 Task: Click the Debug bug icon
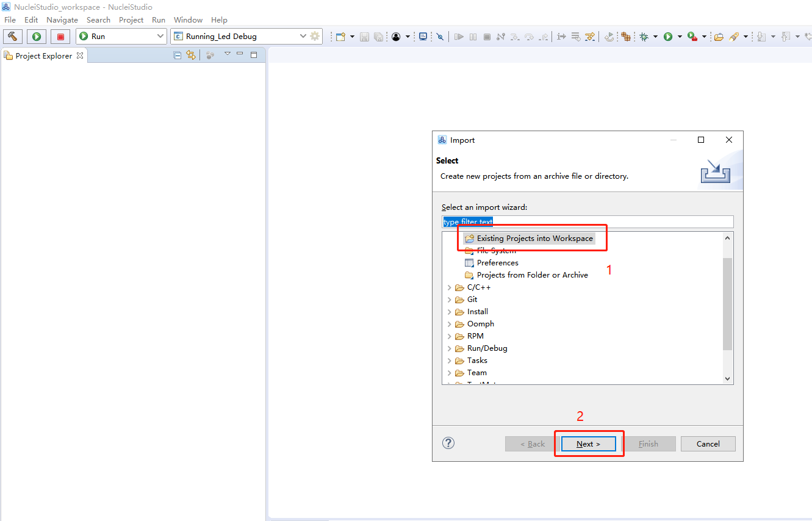point(644,37)
